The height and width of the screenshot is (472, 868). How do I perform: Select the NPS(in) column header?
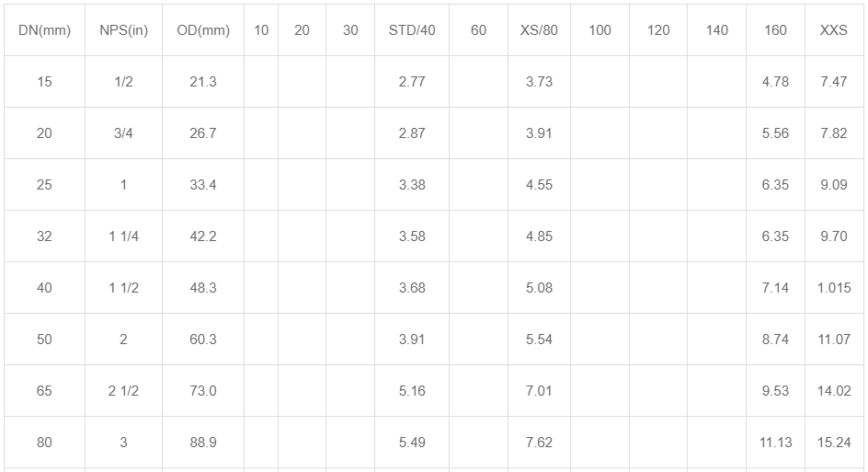(123, 30)
